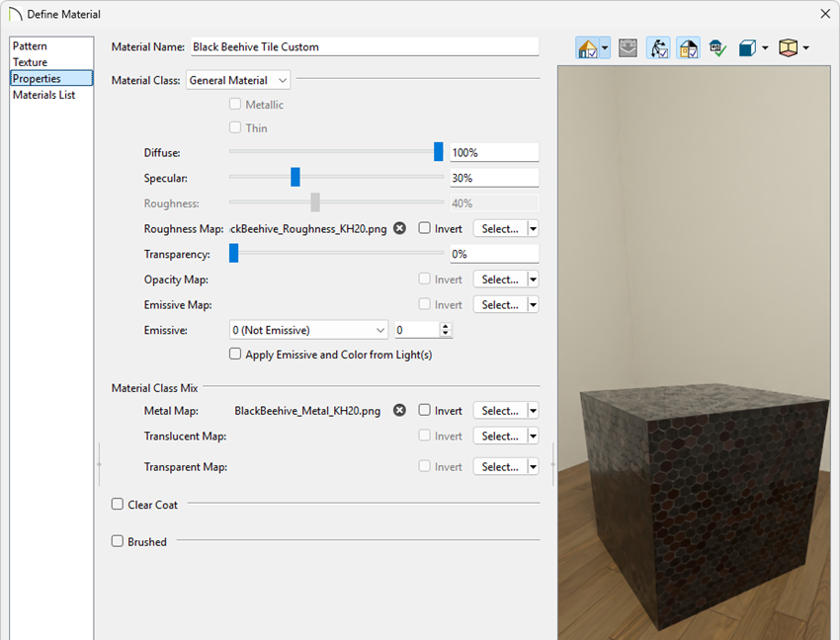The image size is (840, 640).
Task: Click the gray spin preview icon
Action: coord(628,47)
